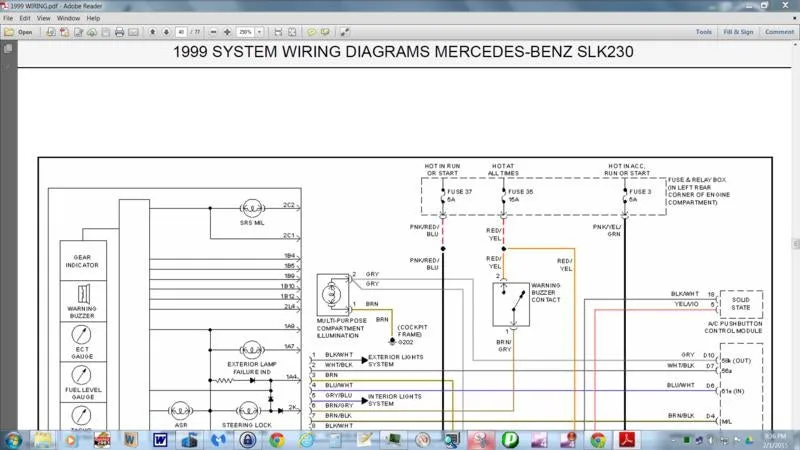The height and width of the screenshot is (450, 800).
Task: Click the highlight text comment icon
Action: pyautogui.click(x=326, y=32)
